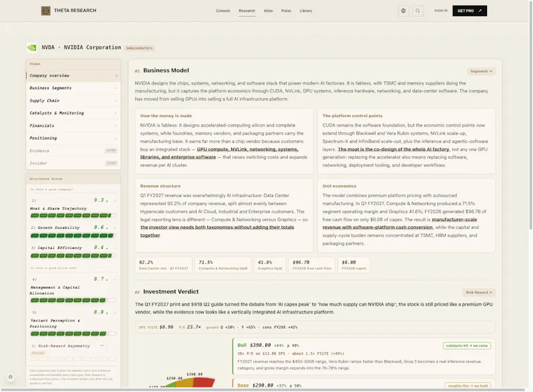Expand chevron on Financials row
The height and width of the screenshot is (392, 533).
pos(115,126)
